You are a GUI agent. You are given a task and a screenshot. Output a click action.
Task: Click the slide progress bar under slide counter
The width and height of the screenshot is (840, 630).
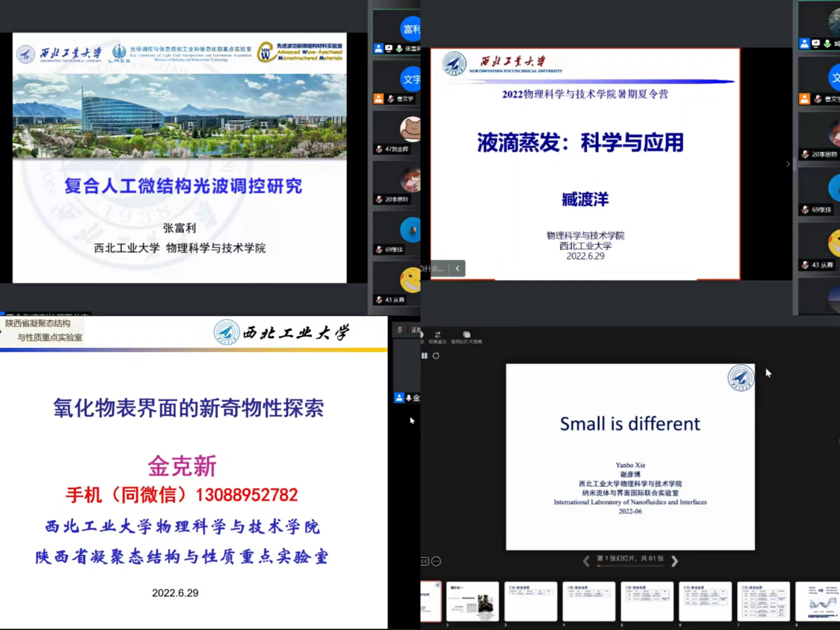pyautogui.click(x=630, y=567)
